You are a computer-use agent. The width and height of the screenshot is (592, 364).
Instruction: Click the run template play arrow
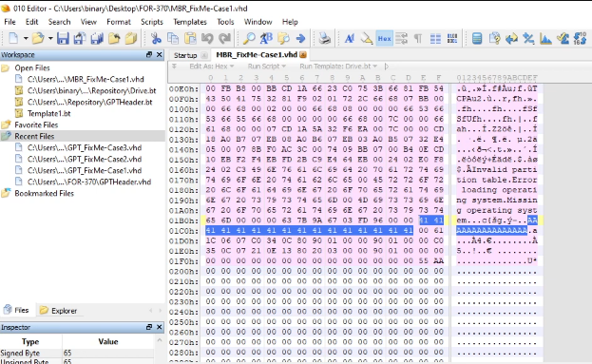pyautogui.click(x=386, y=67)
